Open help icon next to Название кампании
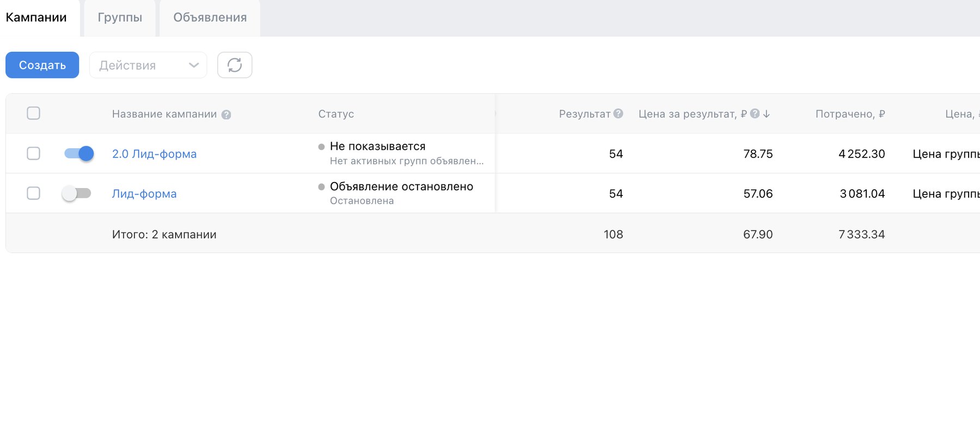Screen dimensions: 980x436 coord(226,114)
